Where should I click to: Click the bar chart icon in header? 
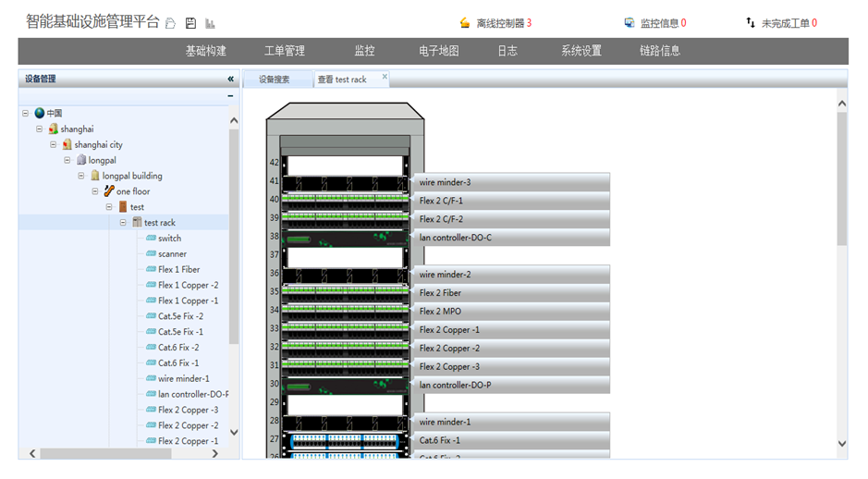point(210,23)
